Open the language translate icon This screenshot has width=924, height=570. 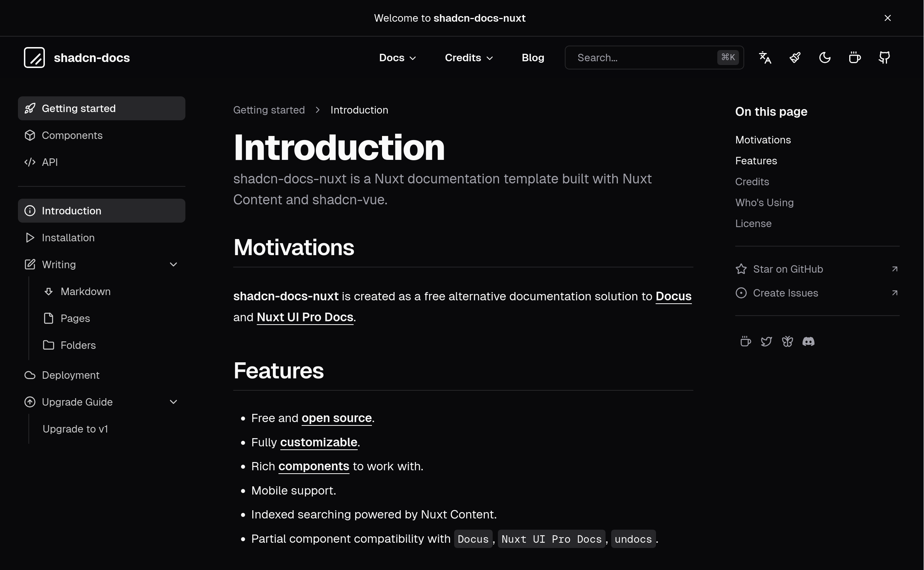coord(765,58)
